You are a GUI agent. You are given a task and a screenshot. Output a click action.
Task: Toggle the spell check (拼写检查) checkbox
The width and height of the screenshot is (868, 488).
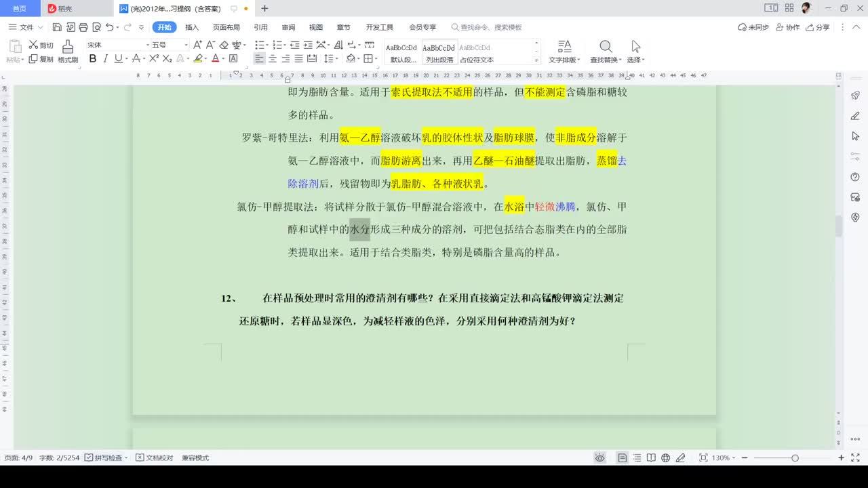pyautogui.click(x=90, y=458)
